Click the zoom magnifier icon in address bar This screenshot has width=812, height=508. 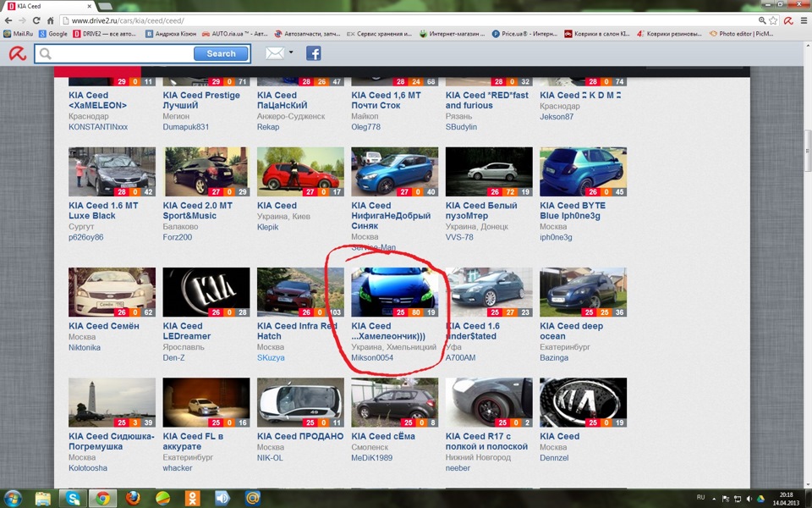click(762, 20)
